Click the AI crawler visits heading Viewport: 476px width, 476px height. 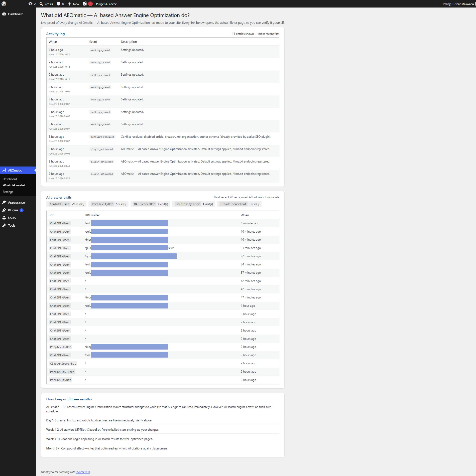[59, 197]
